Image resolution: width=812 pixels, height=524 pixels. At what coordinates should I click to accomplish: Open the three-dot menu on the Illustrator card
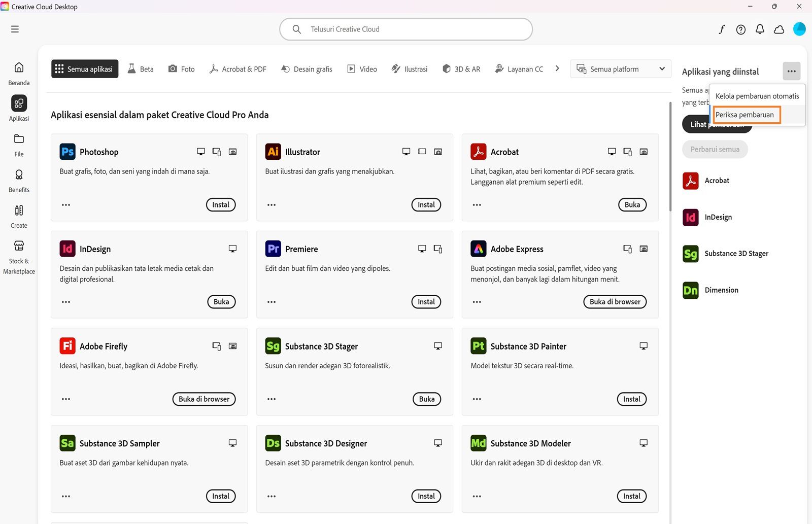point(272,205)
